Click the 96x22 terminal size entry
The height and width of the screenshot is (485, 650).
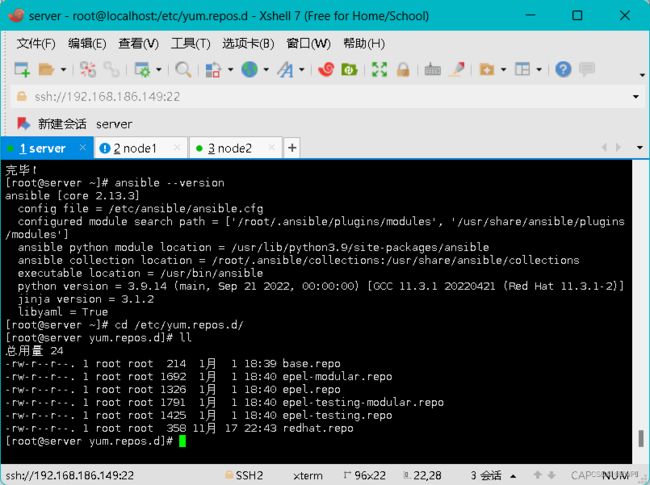365,475
